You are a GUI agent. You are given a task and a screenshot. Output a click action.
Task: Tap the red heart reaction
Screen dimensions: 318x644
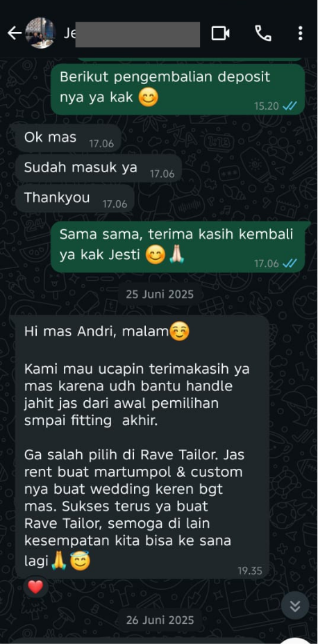coord(35,587)
